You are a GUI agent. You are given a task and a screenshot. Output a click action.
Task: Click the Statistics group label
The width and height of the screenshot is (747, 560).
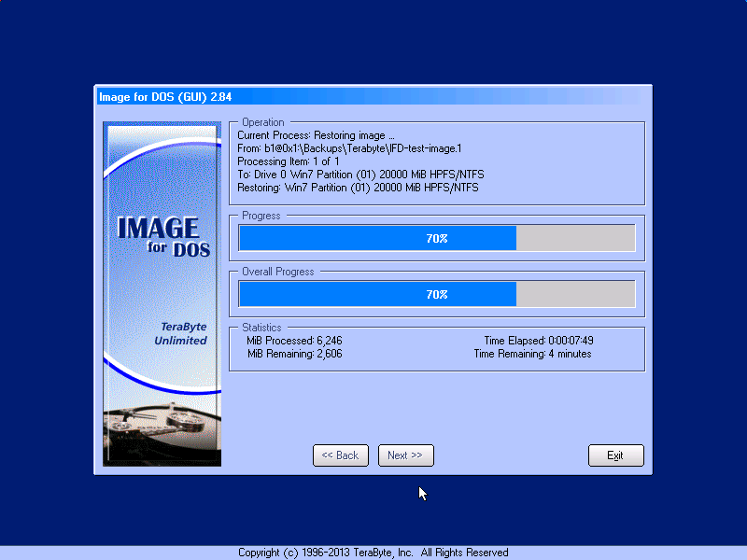coord(261,328)
